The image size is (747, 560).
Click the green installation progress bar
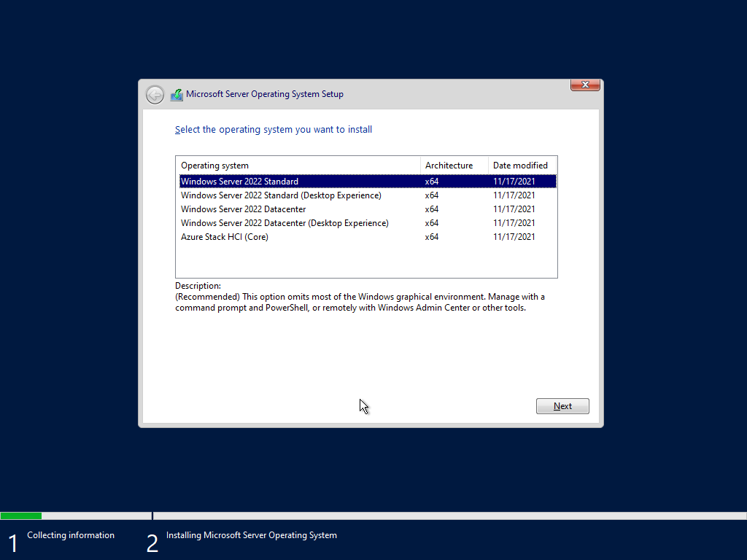(20, 516)
